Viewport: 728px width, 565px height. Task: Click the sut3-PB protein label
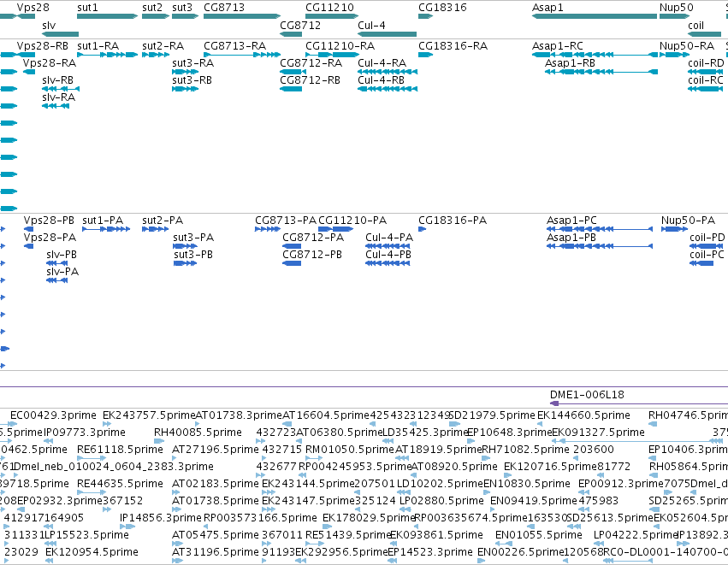point(193,255)
